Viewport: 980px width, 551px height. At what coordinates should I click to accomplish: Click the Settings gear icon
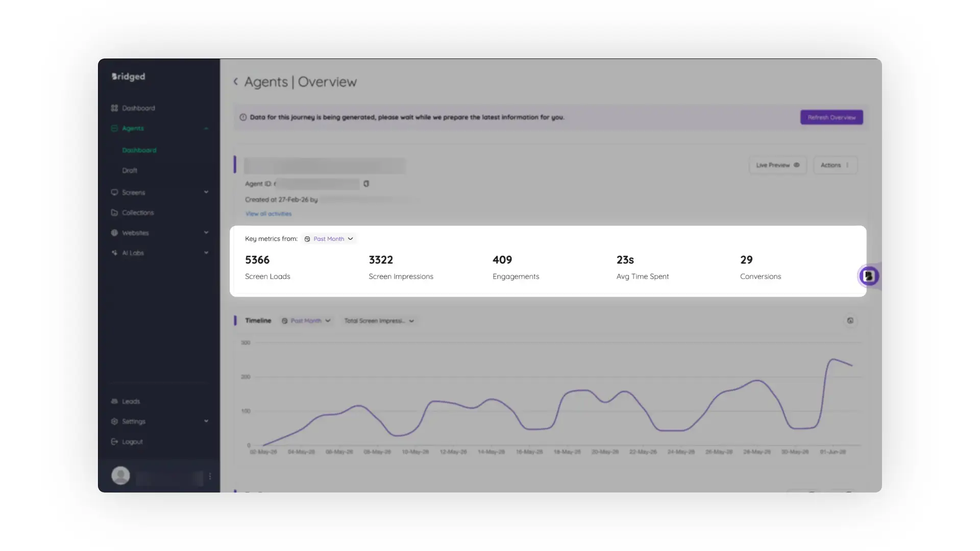pyautogui.click(x=114, y=421)
